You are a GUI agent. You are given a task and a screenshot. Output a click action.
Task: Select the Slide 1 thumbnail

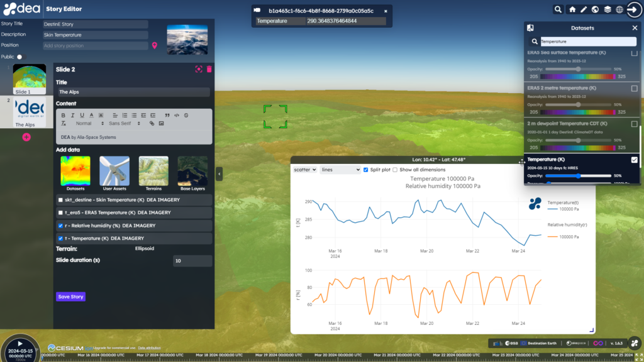pos(30,78)
